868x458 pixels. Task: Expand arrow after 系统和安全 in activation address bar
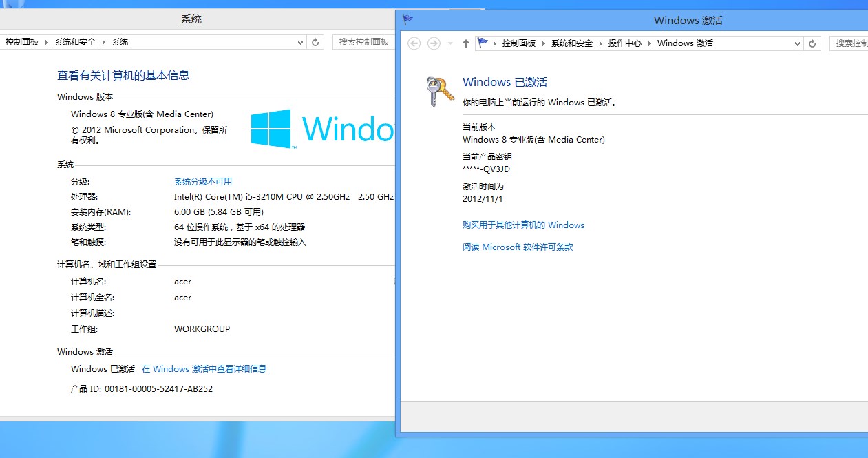point(600,43)
